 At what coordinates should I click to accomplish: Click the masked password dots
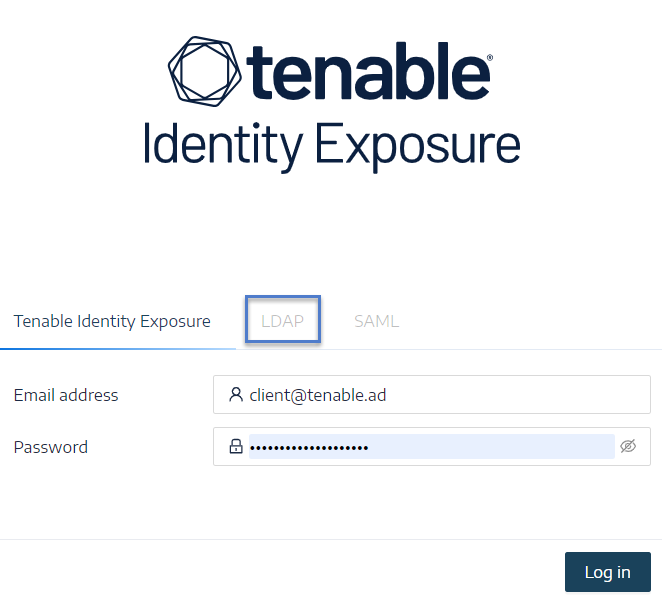pyautogui.click(x=309, y=448)
